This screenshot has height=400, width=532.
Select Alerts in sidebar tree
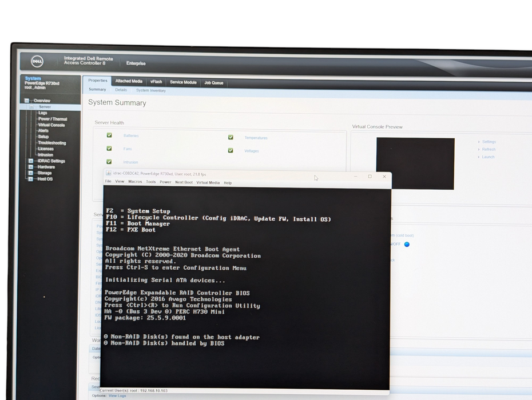43,131
